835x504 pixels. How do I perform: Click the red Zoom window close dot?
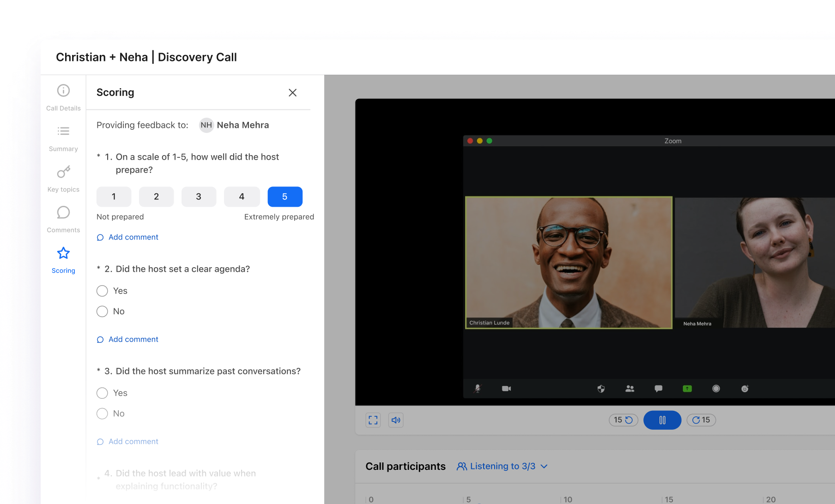pyautogui.click(x=470, y=141)
